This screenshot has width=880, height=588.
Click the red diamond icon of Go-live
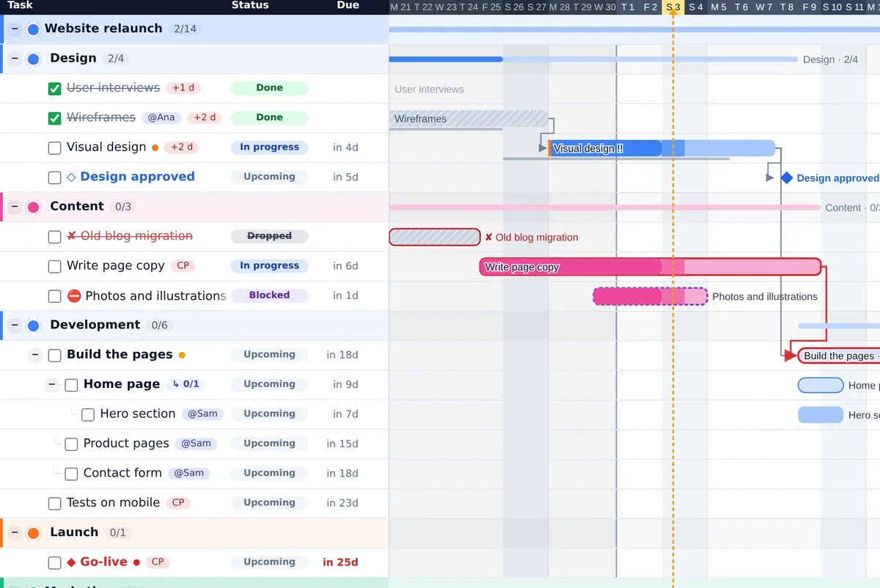tap(71, 562)
